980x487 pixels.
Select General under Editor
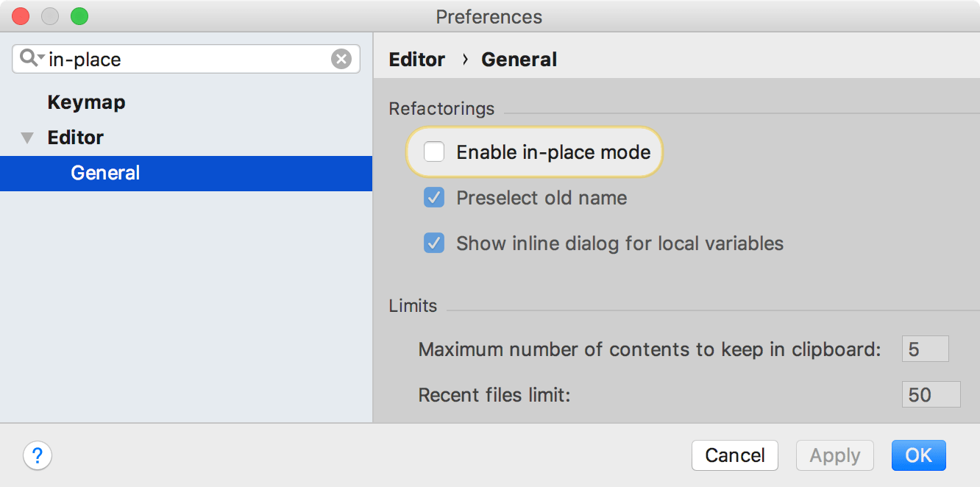104,173
